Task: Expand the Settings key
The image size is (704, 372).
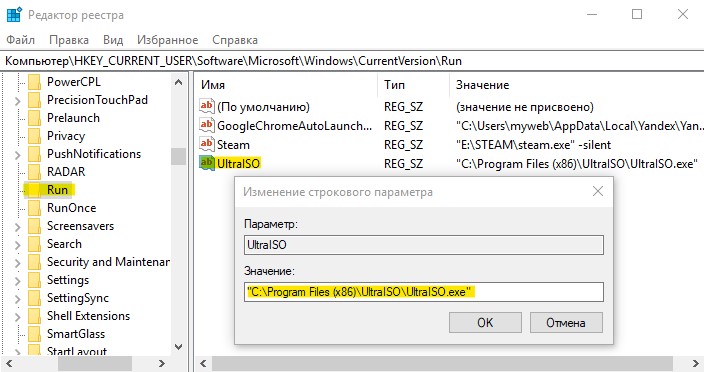Action: click(x=18, y=280)
